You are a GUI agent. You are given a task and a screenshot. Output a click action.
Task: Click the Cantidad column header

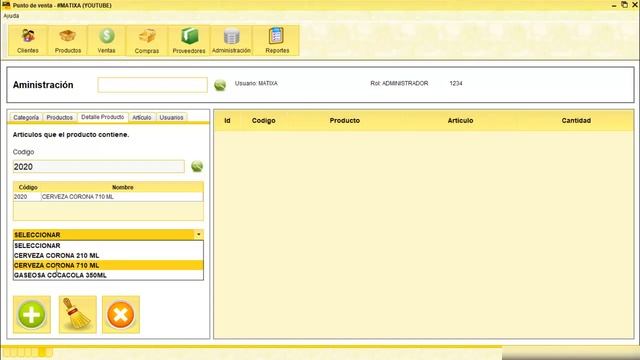coord(576,120)
